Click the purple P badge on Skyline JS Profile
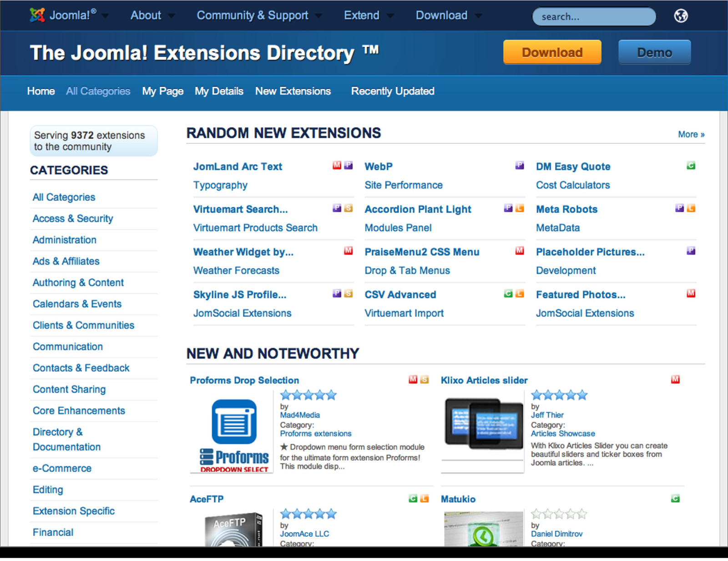The image size is (728, 561). click(x=337, y=293)
